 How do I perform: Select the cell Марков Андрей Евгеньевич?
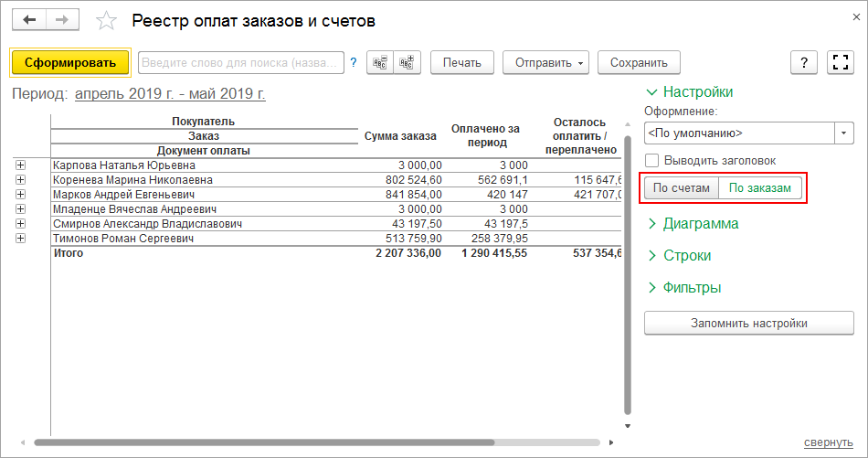205,195
